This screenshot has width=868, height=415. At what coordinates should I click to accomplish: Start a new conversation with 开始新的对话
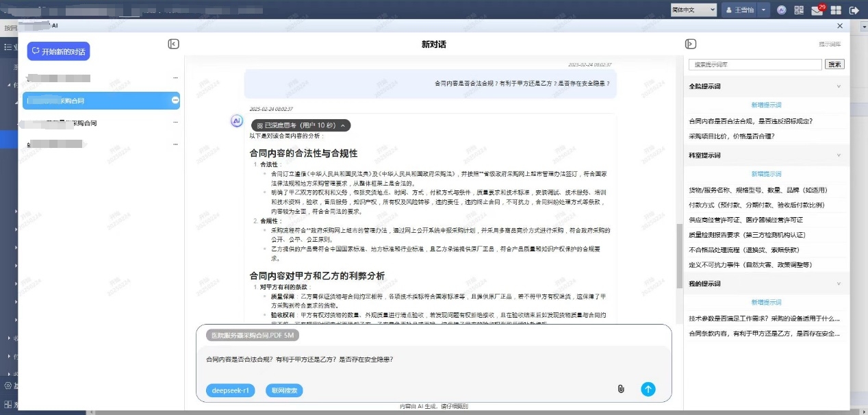click(x=59, y=51)
